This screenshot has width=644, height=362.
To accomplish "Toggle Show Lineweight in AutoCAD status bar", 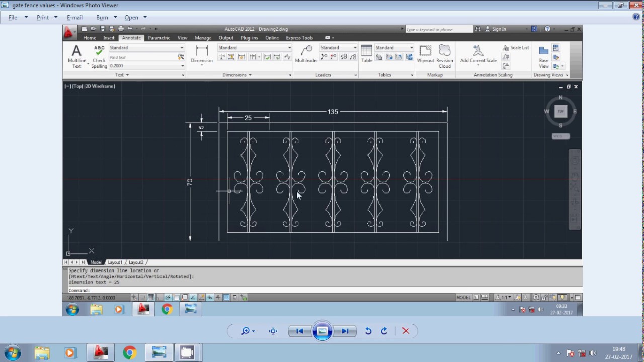I will click(218, 297).
